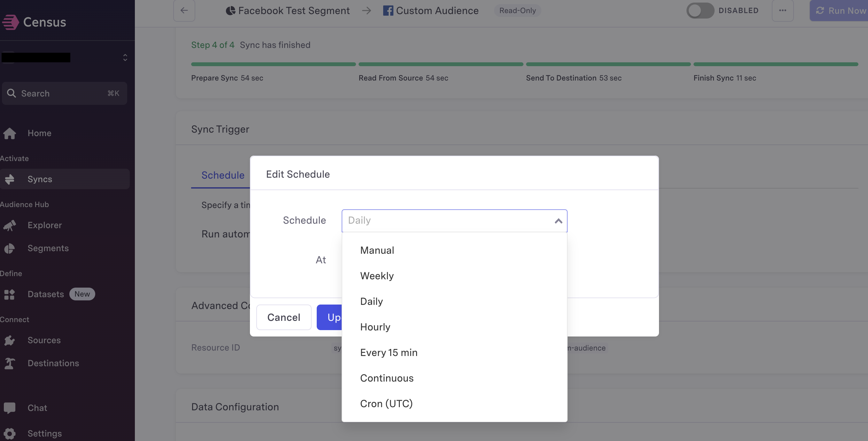Click 'Sync has finished' text

pos(275,45)
